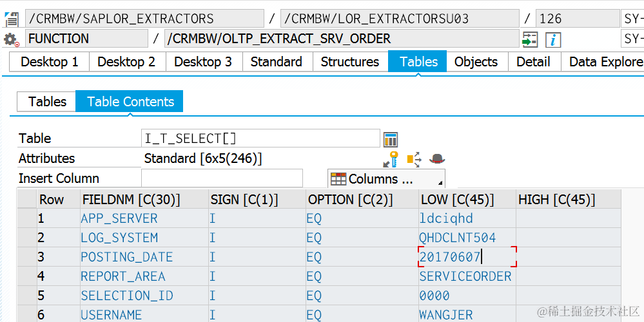
Task: Select the Table Contents sub-tab
Action: tap(130, 101)
